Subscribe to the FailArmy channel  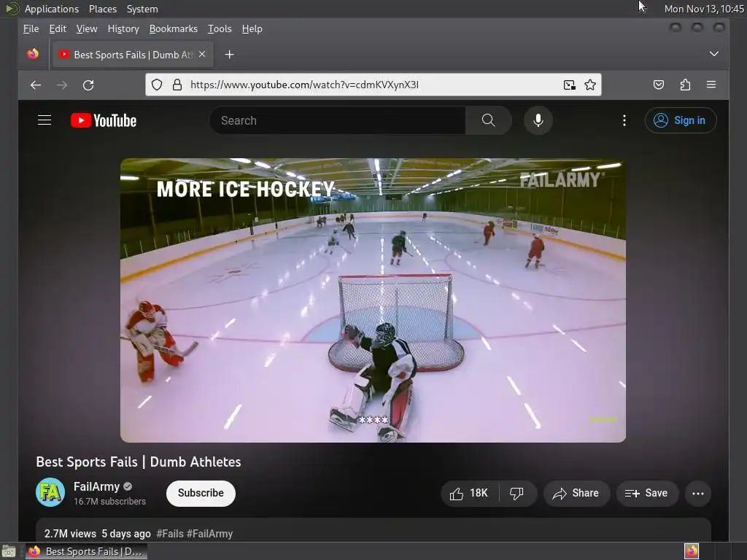[x=201, y=494]
